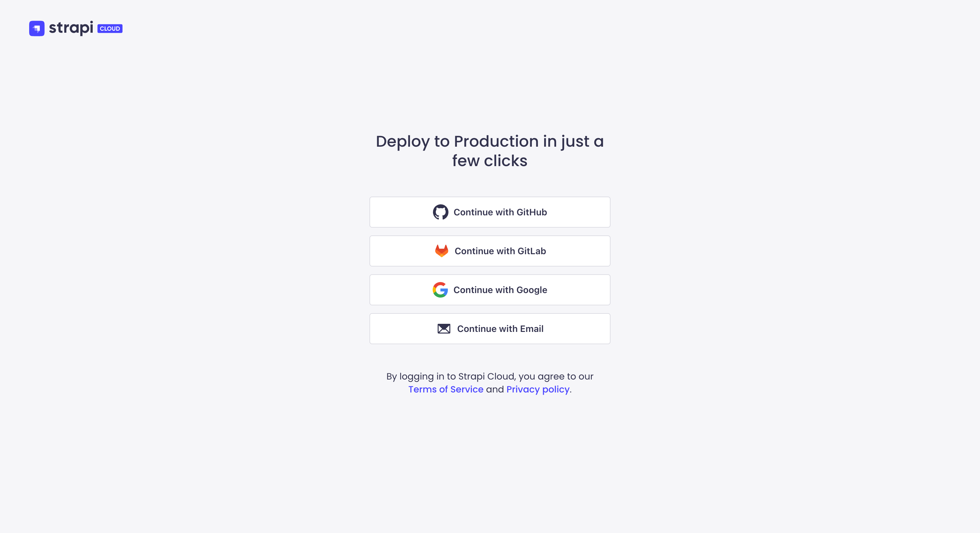
Task: Click the email envelope icon
Action: (x=444, y=328)
